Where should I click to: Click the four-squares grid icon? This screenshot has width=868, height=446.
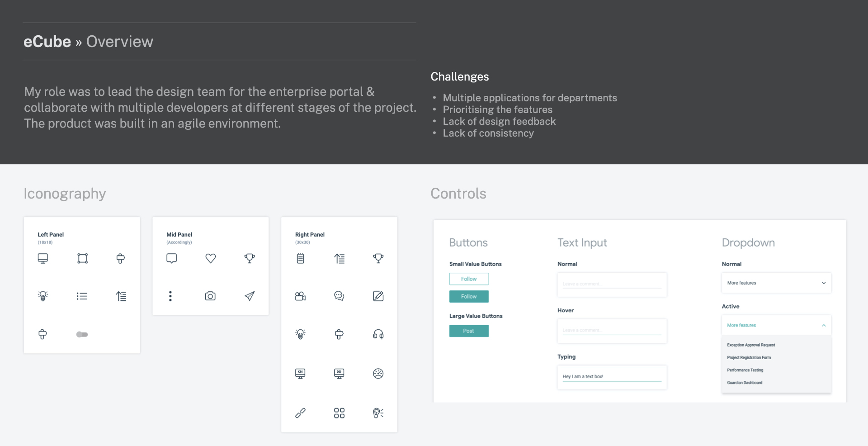click(x=339, y=413)
